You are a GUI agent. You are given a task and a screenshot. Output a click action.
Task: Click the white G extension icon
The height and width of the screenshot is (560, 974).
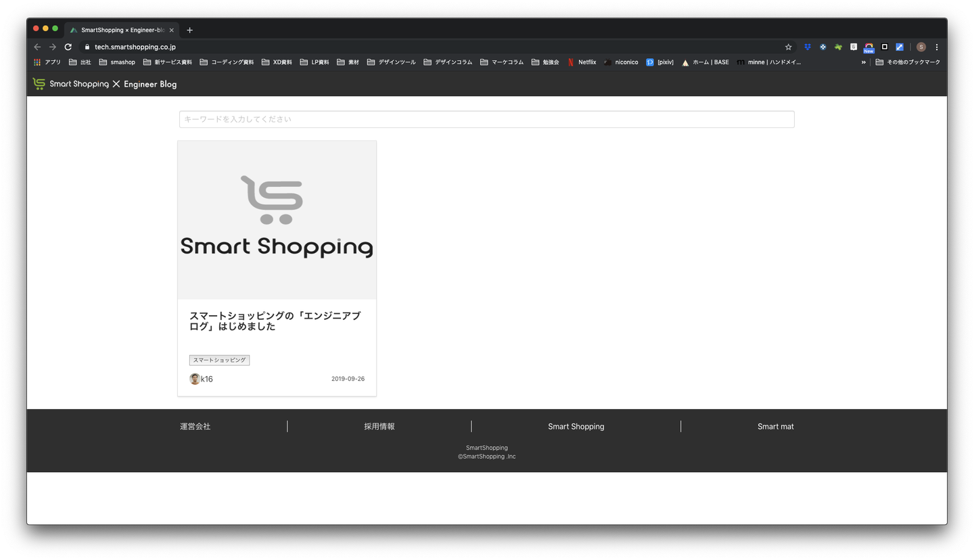point(854,47)
